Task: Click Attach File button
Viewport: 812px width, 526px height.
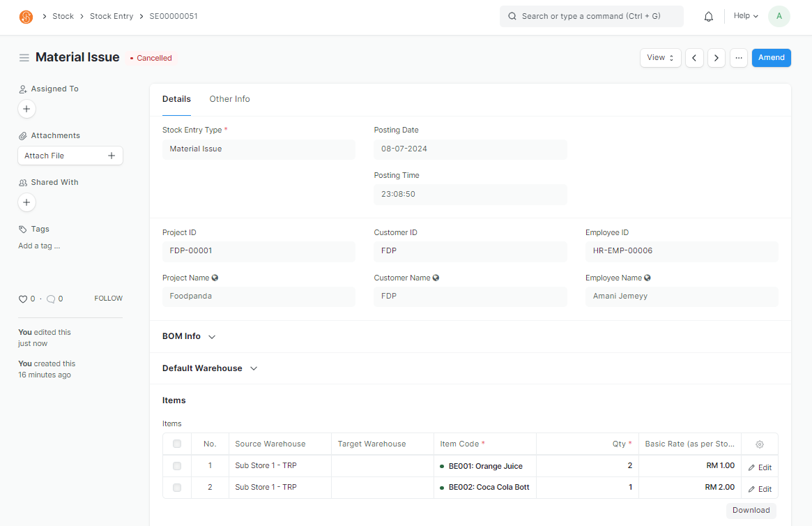Action: (70, 156)
